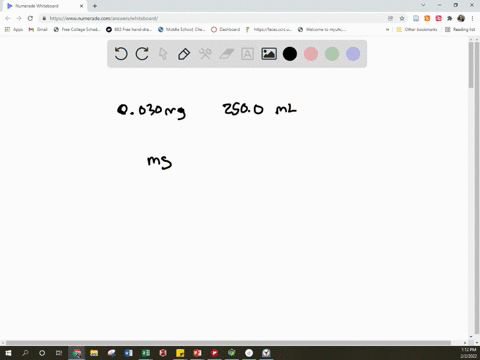Select the eraser tool
The height and width of the screenshot is (360, 480).
pyautogui.click(x=227, y=54)
